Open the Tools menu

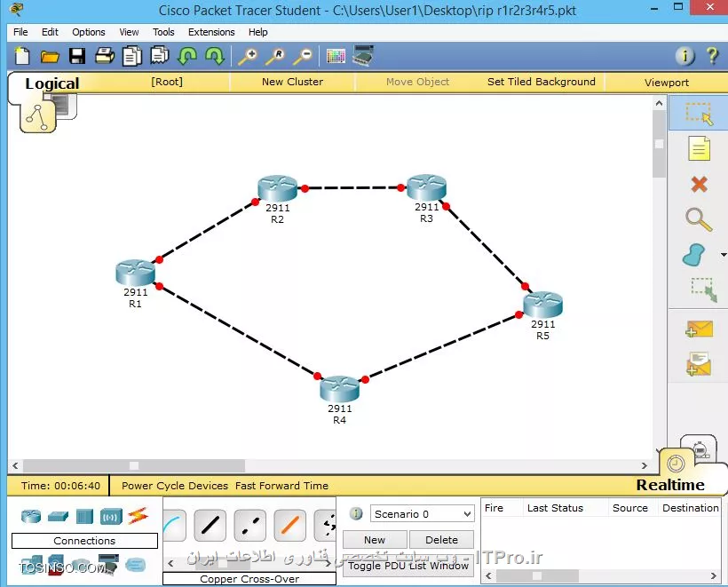point(163,32)
